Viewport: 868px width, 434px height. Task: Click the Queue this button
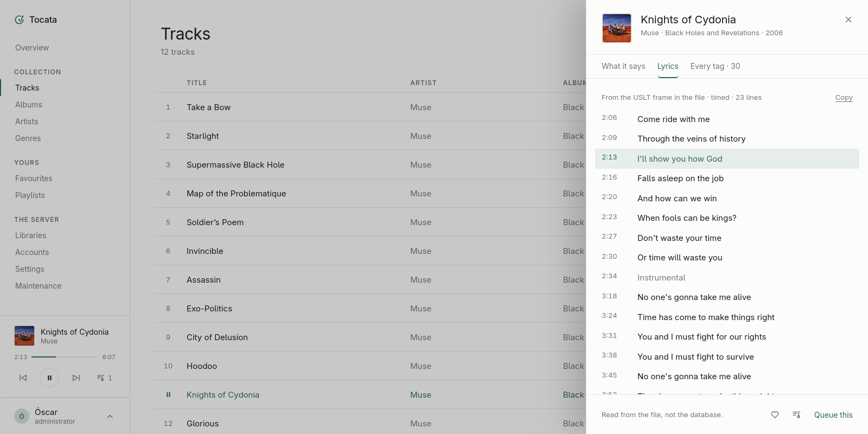click(833, 415)
